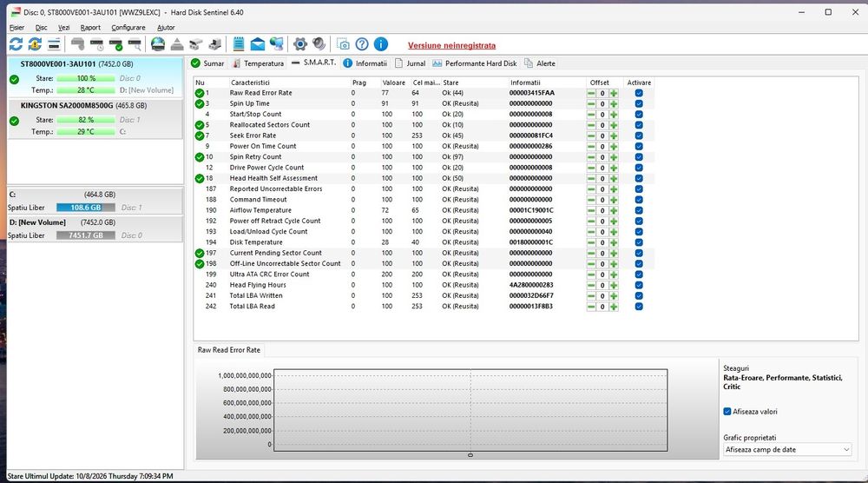The width and height of the screenshot is (868, 483).
Task: Click the Versiune neinregistrata link
Action: click(451, 45)
